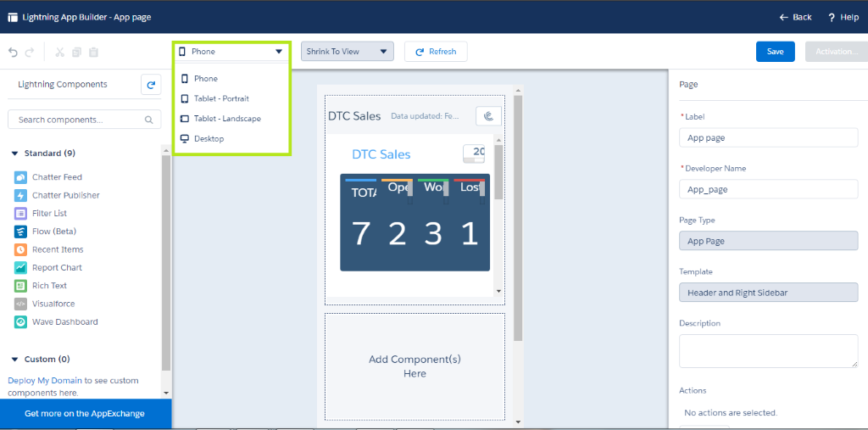Click the Won tile value 3
The height and width of the screenshot is (430, 868).
[433, 233]
